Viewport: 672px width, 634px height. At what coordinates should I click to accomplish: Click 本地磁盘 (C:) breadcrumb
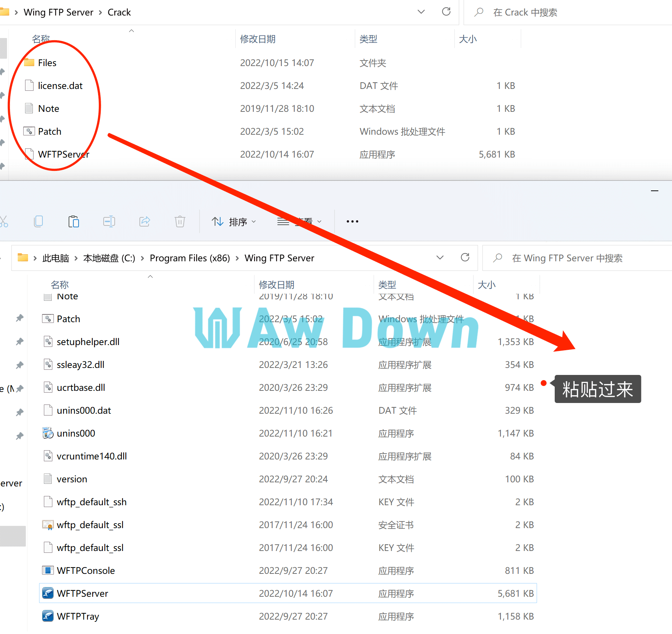click(x=109, y=258)
